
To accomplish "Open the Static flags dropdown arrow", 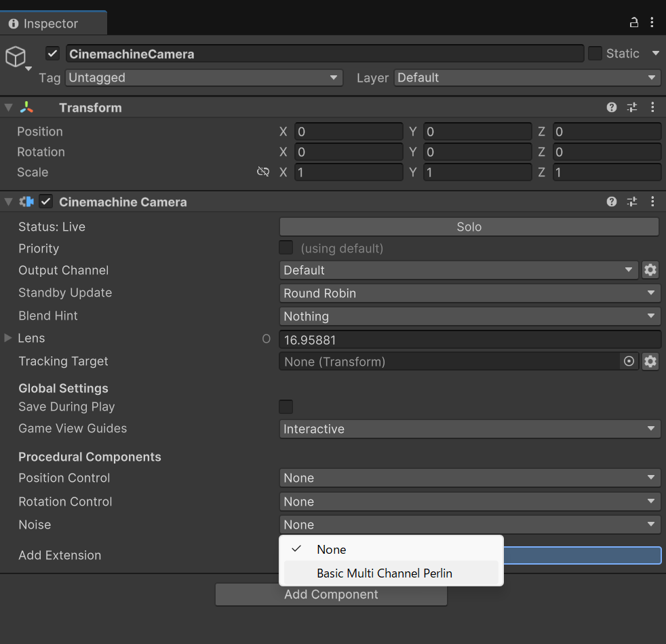I will pos(655,54).
